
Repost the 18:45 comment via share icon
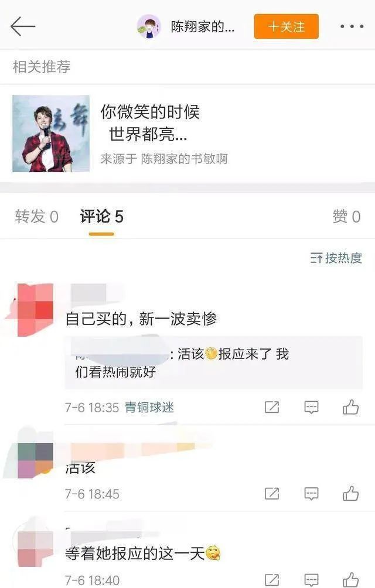[x=272, y=494]
